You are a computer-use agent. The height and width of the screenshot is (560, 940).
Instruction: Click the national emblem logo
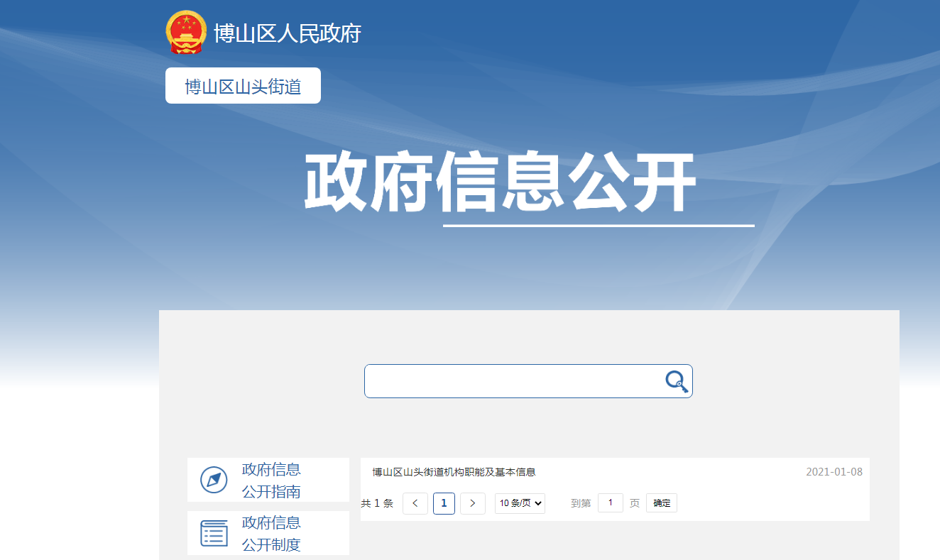tap(186, 33)
